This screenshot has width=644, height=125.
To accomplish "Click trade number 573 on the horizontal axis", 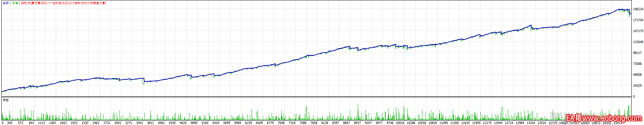I will (20, 123).
